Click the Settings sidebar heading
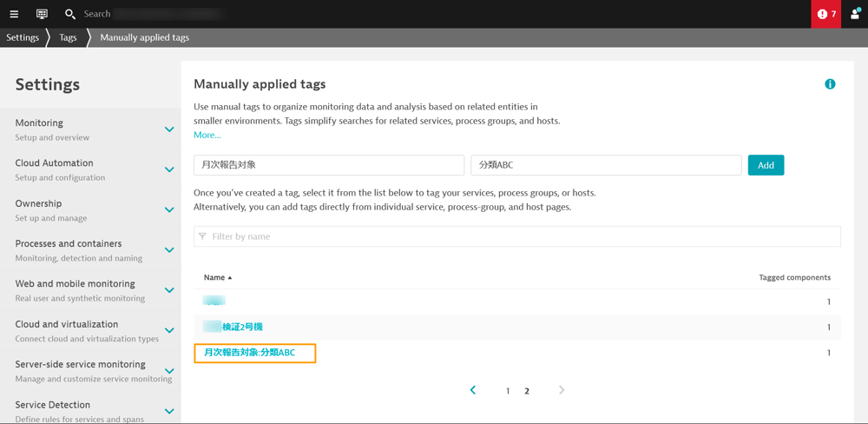Viewport: 868px width, 424px height. coord(48,84)
